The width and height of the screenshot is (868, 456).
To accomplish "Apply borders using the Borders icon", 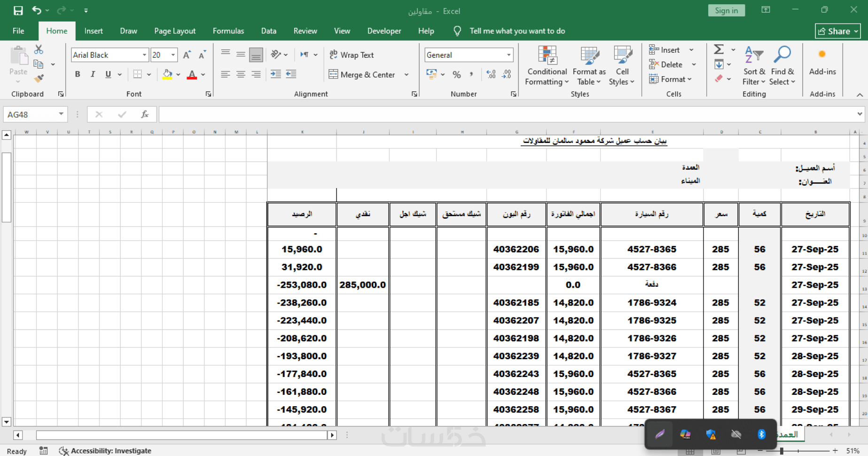I will (137, 74).
